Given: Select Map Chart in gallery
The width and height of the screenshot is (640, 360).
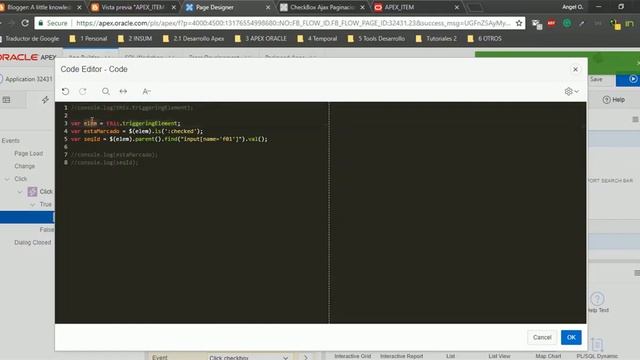Looking at the screenshot, I should click(548, 356).
